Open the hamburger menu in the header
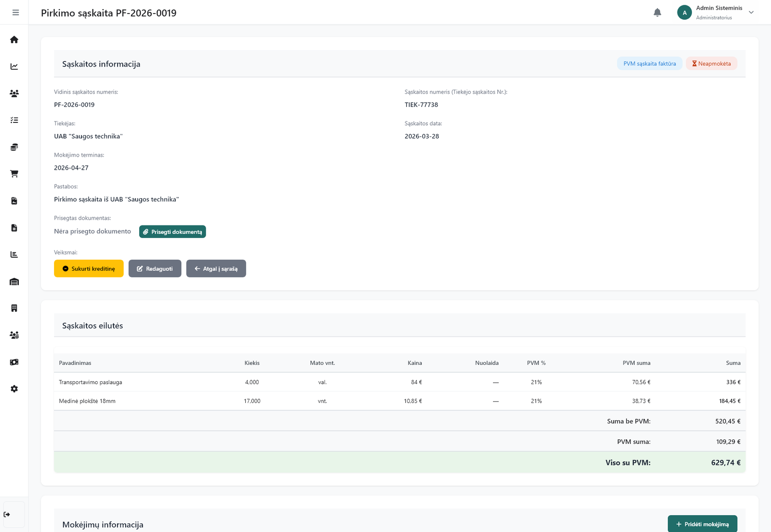The height and width of the screenshot is (532, 771). [15, 13]
